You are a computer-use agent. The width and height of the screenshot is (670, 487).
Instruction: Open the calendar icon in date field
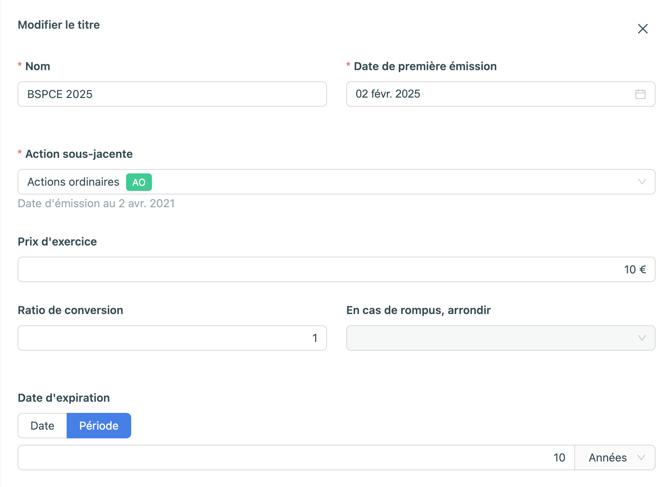pos(640,94)
